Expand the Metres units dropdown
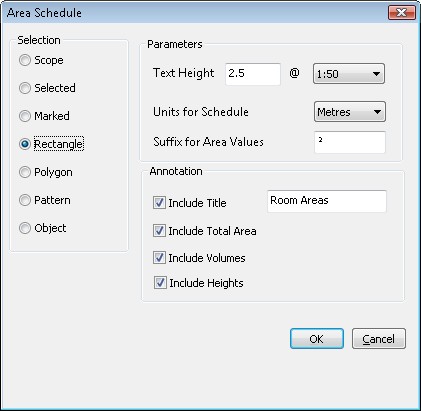 (x=350, y=112)
